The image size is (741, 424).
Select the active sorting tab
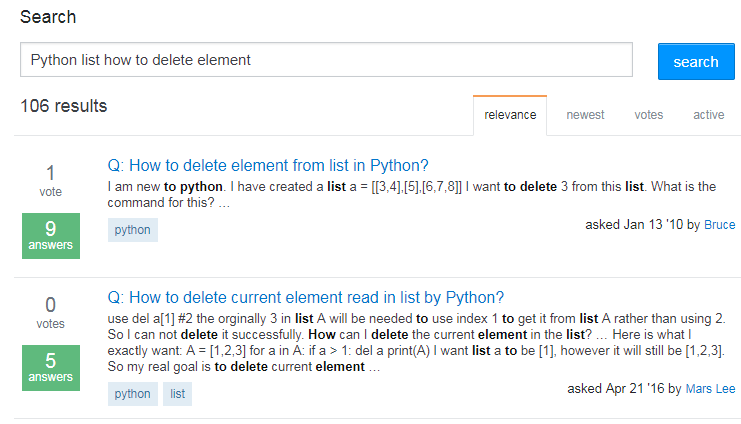coord(708,115)
